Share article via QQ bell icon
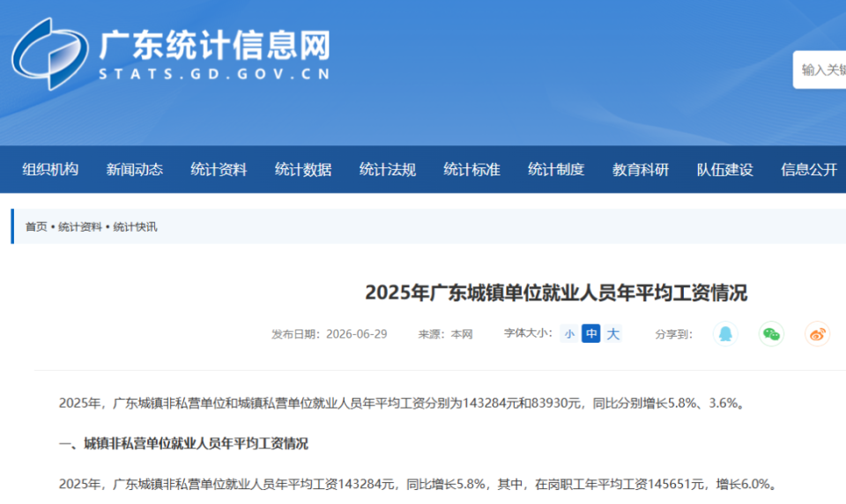This screenshot has width=846, height=504. 725,334
